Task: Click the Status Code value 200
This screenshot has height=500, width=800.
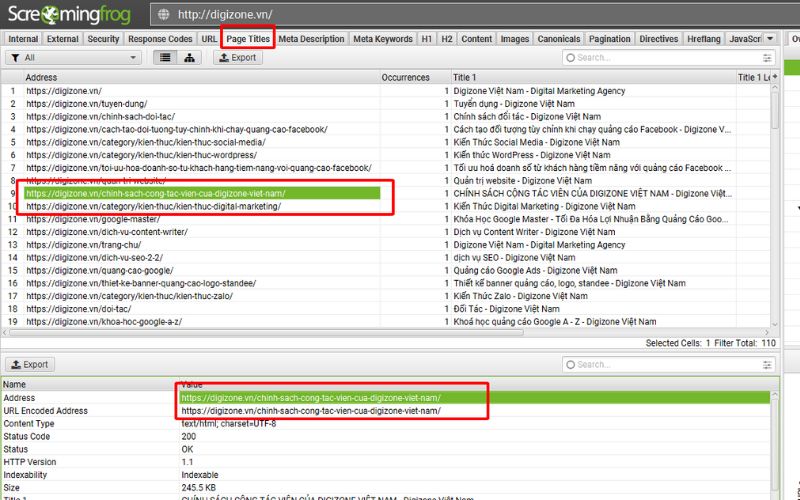Action: coord(188,436)
